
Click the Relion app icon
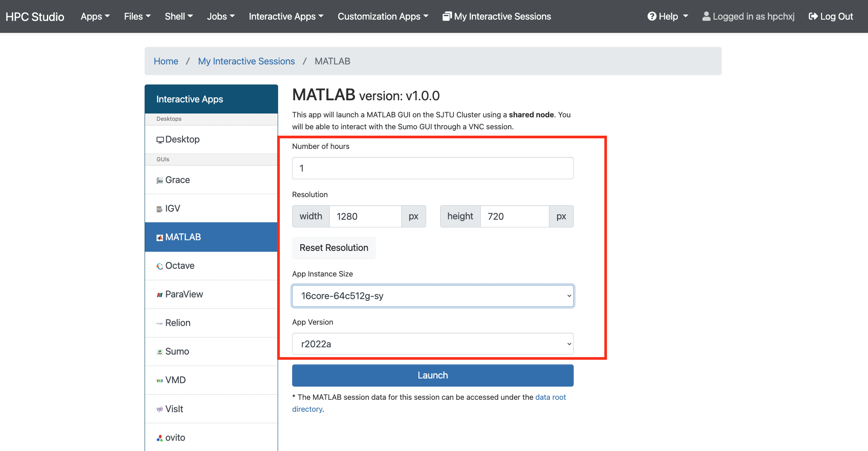pyautogui.click(x=160, y=323)
